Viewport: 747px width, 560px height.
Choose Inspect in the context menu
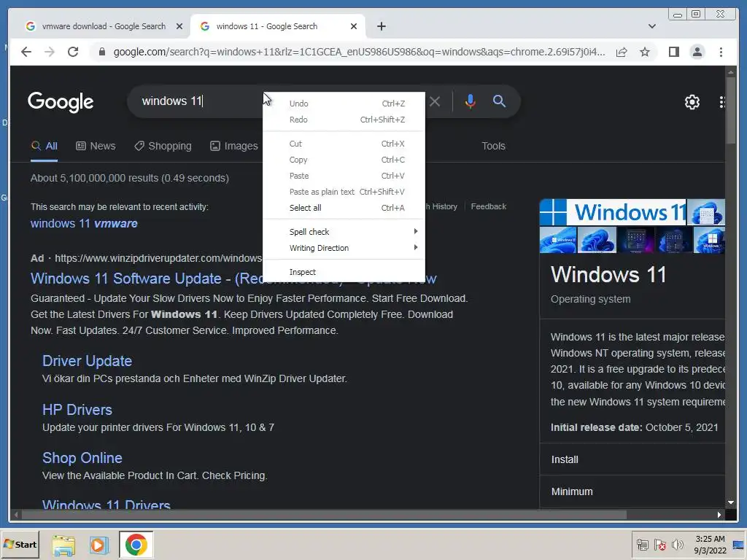click(344, 272)
